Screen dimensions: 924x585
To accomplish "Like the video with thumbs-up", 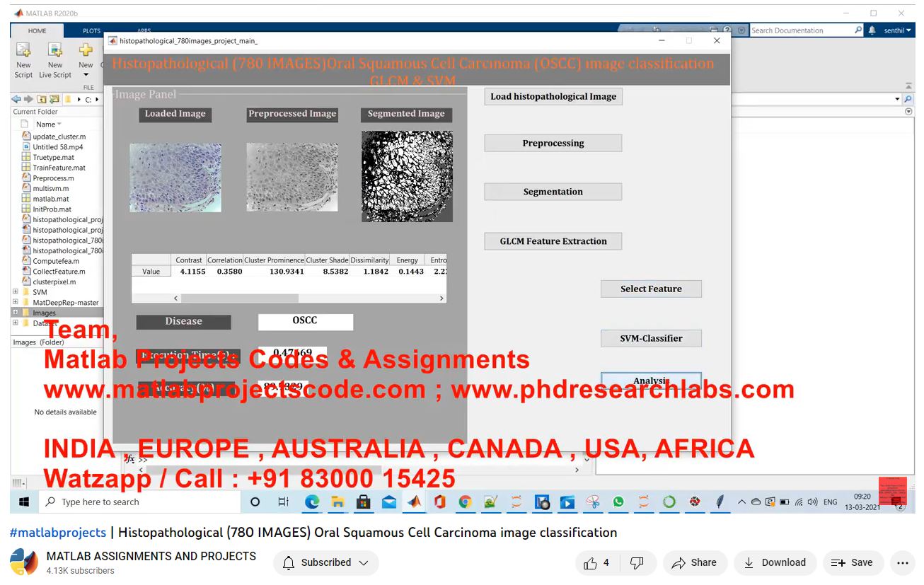I will click(591, 563).
